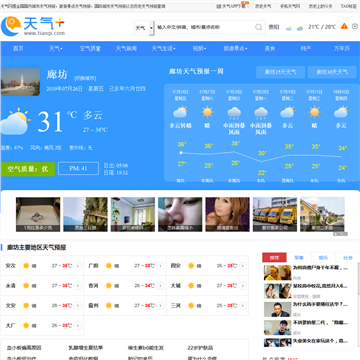
Task: Switch to the 娱乐 news tab
Action: point(323,257)
